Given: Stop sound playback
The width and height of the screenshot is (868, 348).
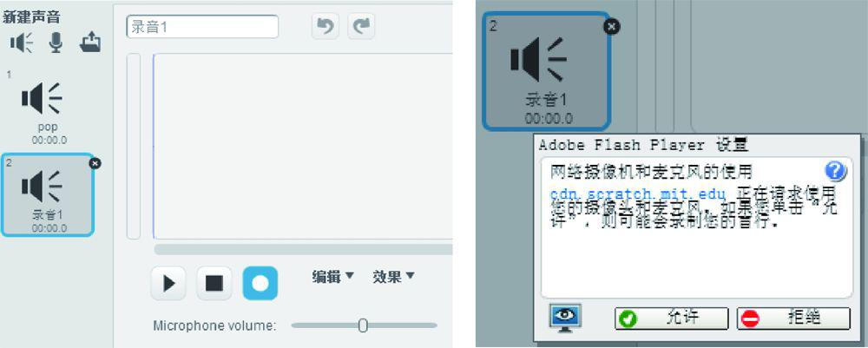Looking at the screenshot, I should click(214, 283).
